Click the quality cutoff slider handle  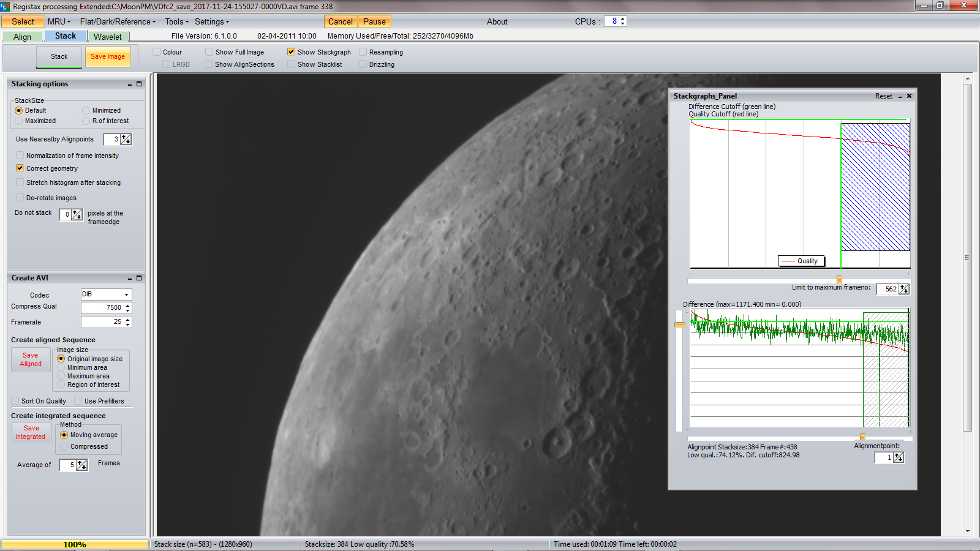tap(839, 280)
